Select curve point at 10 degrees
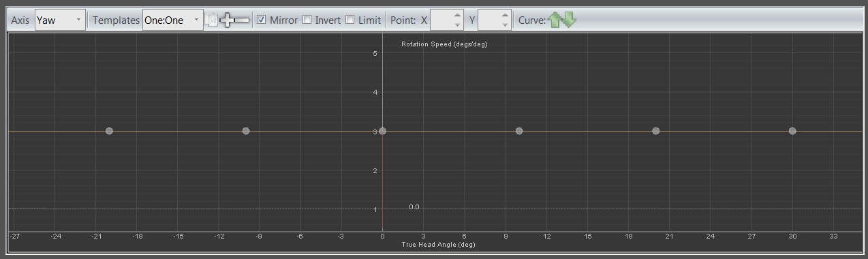 point(519,131)
